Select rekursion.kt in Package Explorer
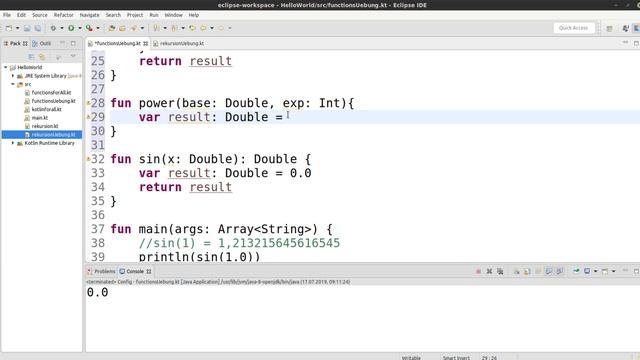The image size is (640, 360). pos(44,126)
